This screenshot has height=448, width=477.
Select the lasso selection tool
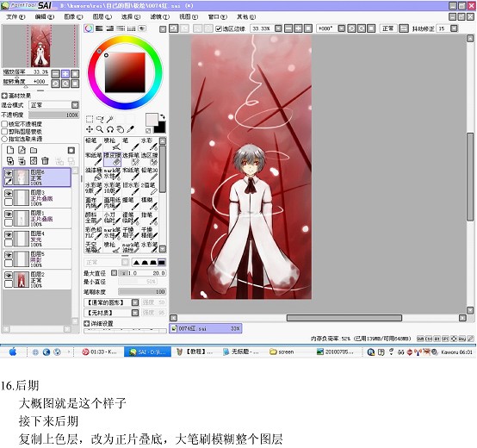coord(100,119)
